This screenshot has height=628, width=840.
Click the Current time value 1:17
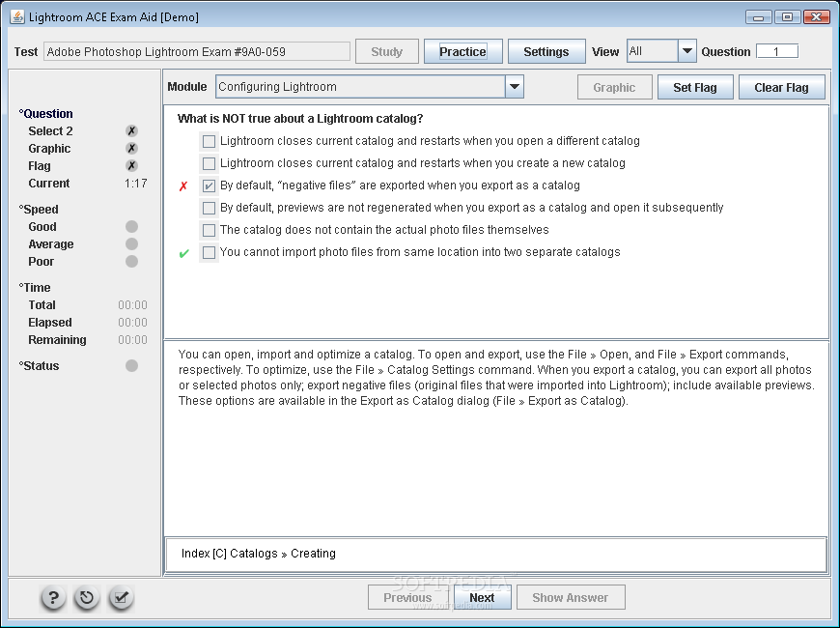[135, 184]
